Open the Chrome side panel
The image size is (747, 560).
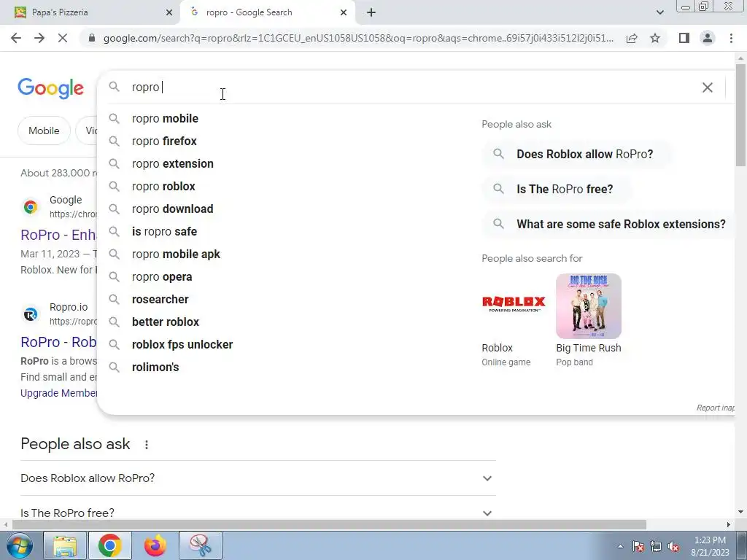click(684, 38)
